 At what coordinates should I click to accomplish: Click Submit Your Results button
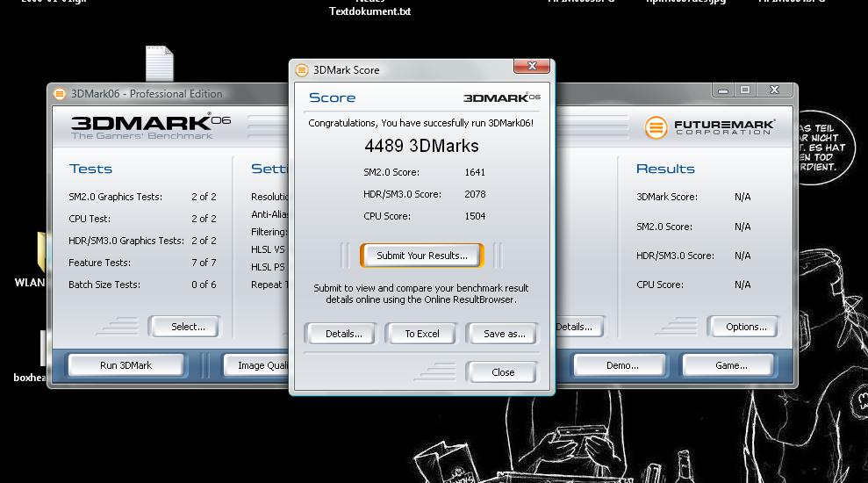(422, 256)
